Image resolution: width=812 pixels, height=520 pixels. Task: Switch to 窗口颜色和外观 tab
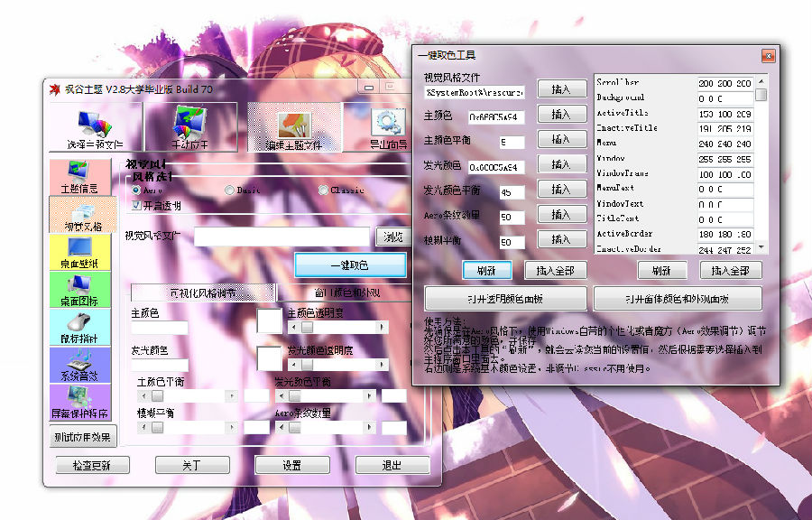pyautogui.click(x=346, y=292)
